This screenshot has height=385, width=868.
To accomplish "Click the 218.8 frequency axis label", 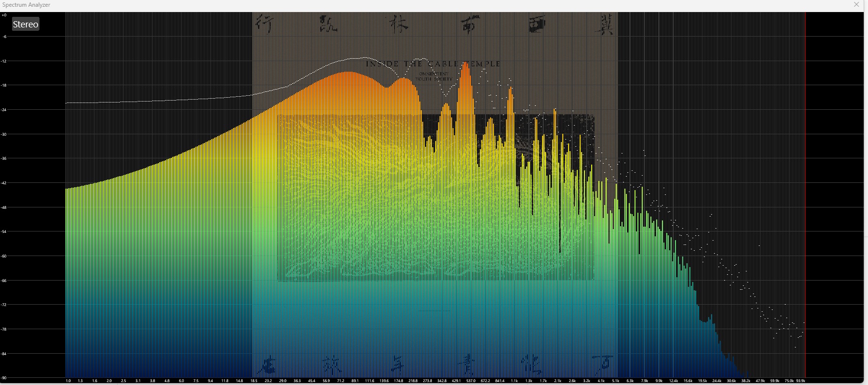I will click(413, 381).
